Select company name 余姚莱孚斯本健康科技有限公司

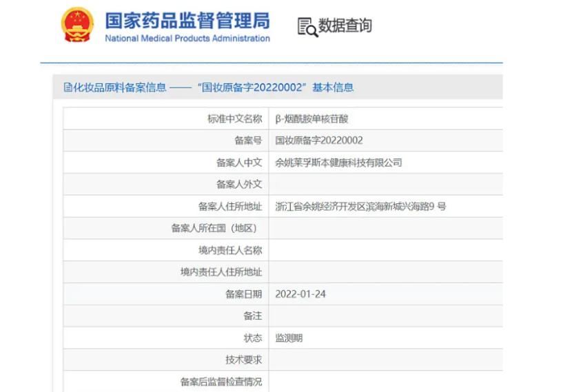(x=338, y=163)
